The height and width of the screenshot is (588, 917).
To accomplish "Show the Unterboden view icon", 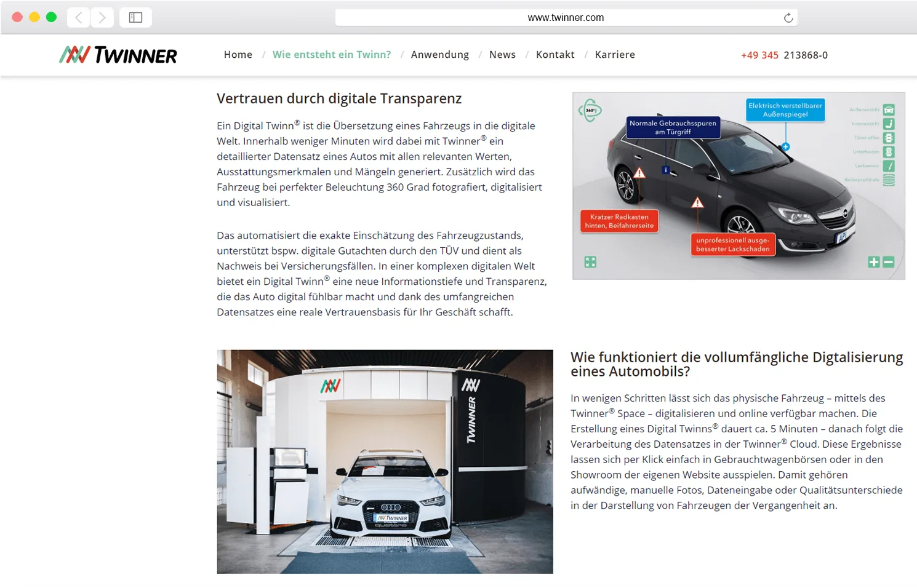I will coord(889,152).
